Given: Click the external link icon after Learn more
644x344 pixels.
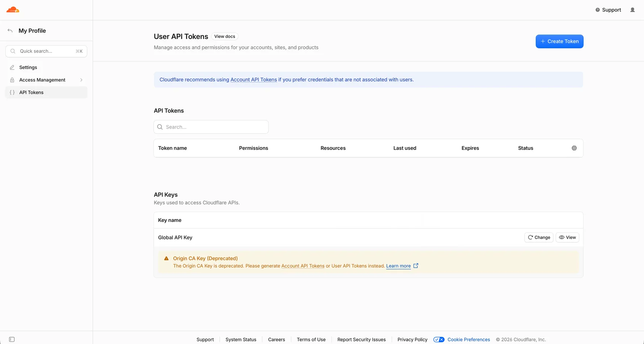Looking at the screenshot, I should 416,266.
